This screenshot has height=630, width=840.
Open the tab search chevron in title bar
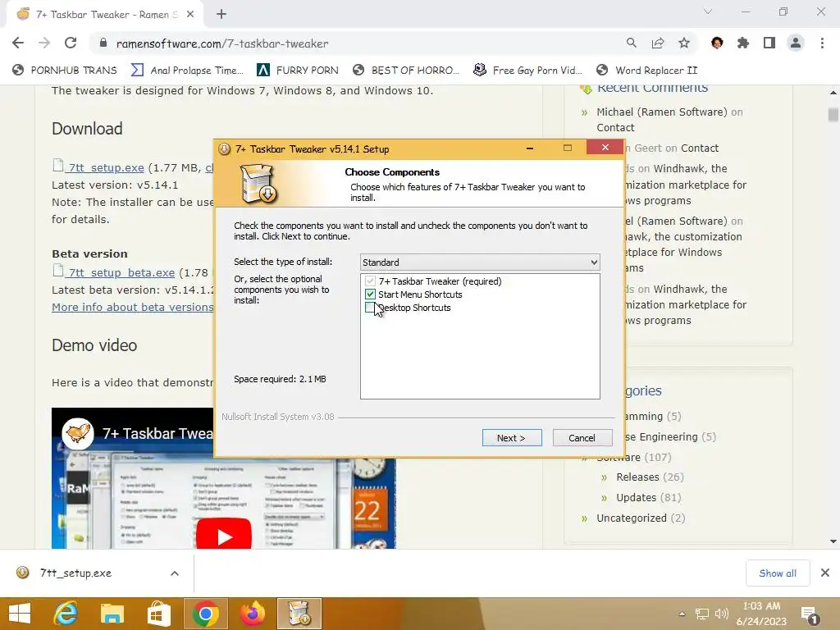pos(708,11)
